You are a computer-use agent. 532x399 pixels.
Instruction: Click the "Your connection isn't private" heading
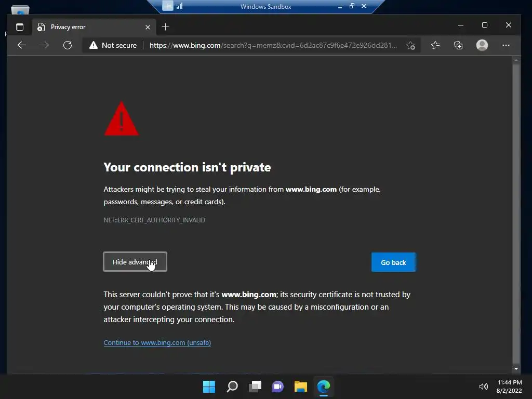[x=187, y=167]
